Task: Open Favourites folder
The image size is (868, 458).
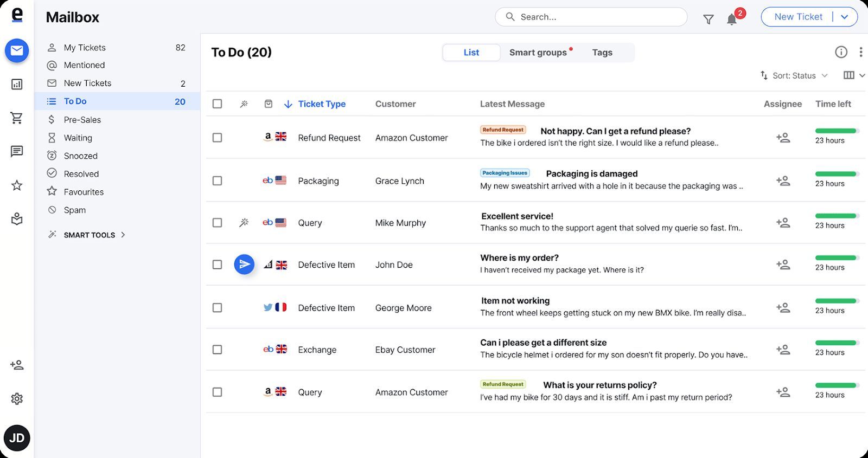Action: coord(117,192)
